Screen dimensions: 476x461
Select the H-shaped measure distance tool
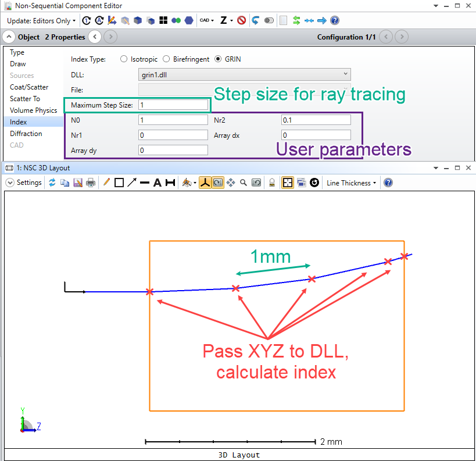170,183
